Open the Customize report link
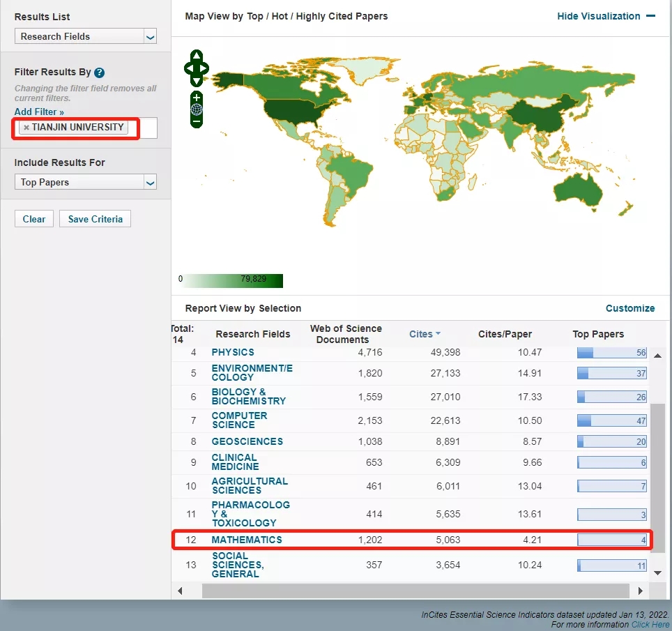Image resolution: width=672 pixels, height=631 pixels. pyautogui.click(x=629, y=308)
